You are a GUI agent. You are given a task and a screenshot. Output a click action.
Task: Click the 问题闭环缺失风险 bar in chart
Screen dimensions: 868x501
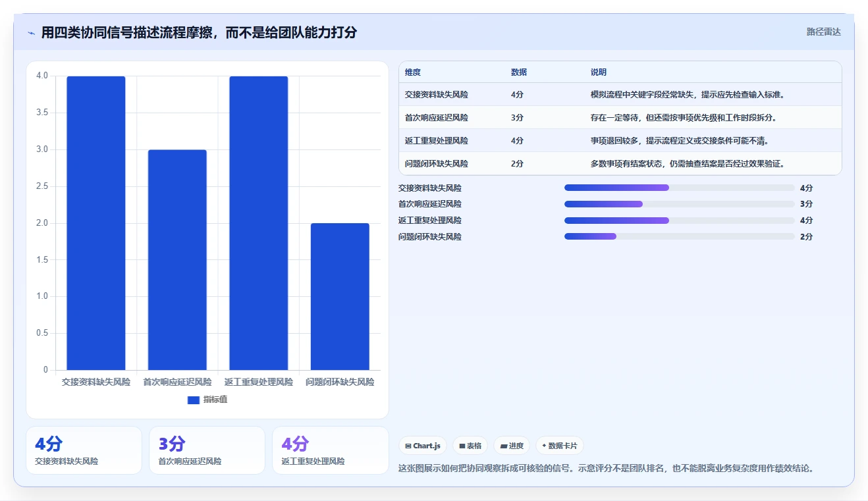[x=340, y=297]
